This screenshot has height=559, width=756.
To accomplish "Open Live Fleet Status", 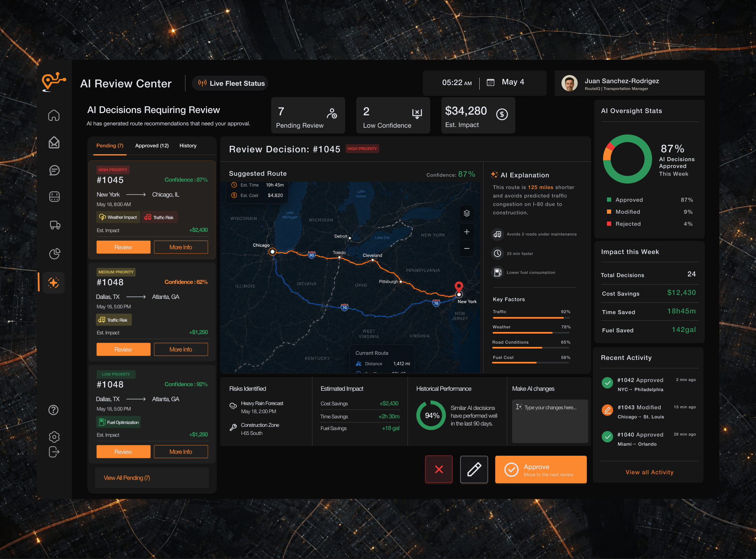I will (x=230, y=83).
